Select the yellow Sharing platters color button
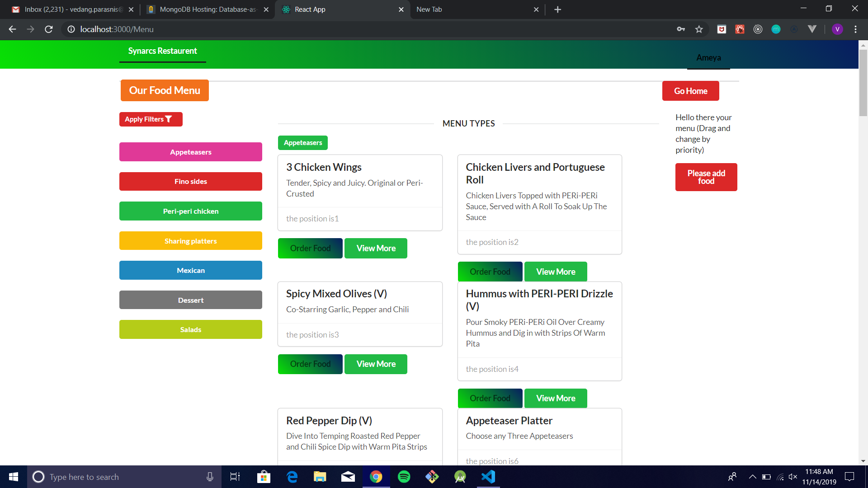 (x=191, y=241)
